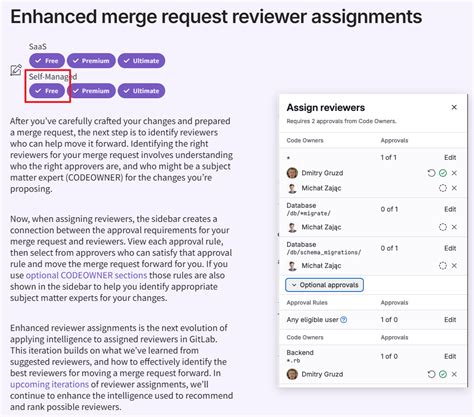Click the SaaS Ultimate tier badge

pos(141,61)
